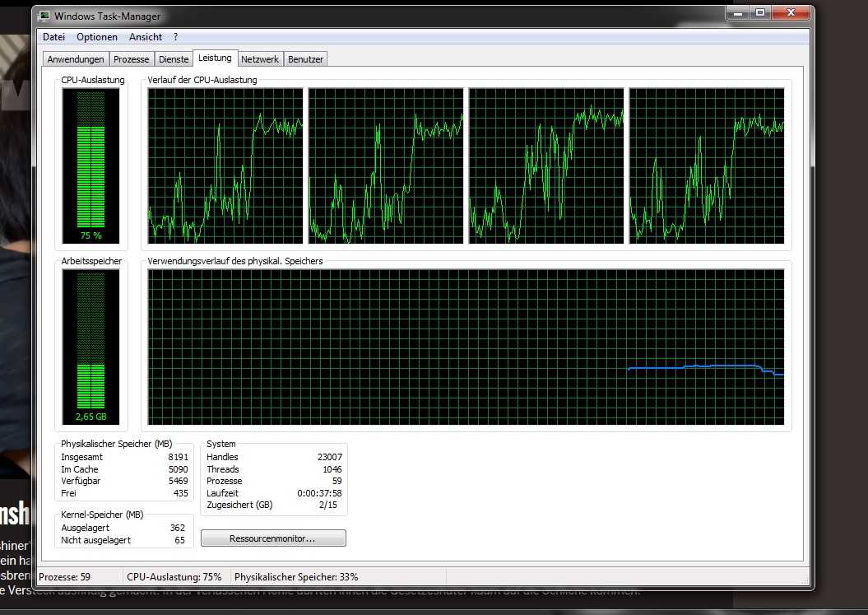
Task: Click the Ausgelagert value 362
Action: point(178,528)
